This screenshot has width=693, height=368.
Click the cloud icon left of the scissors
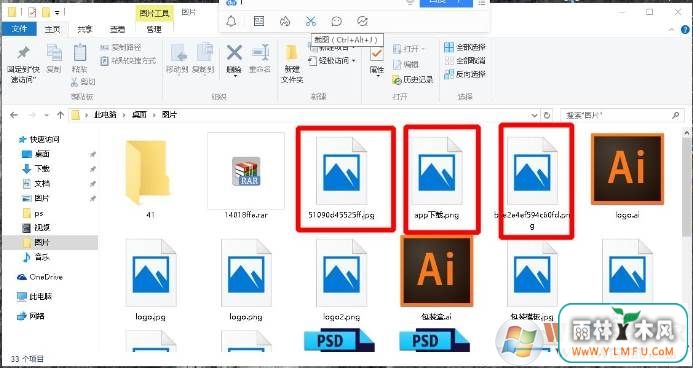tap(285, 21)
